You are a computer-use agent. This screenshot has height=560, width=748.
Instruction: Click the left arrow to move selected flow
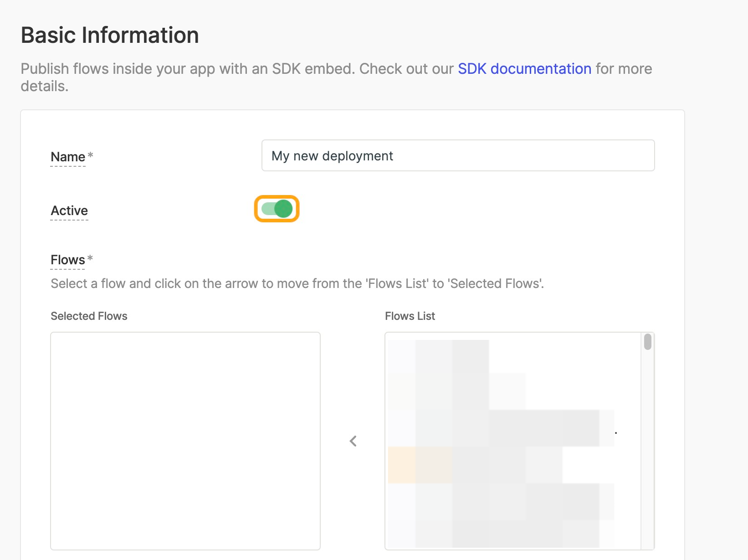tap(353, 441)
